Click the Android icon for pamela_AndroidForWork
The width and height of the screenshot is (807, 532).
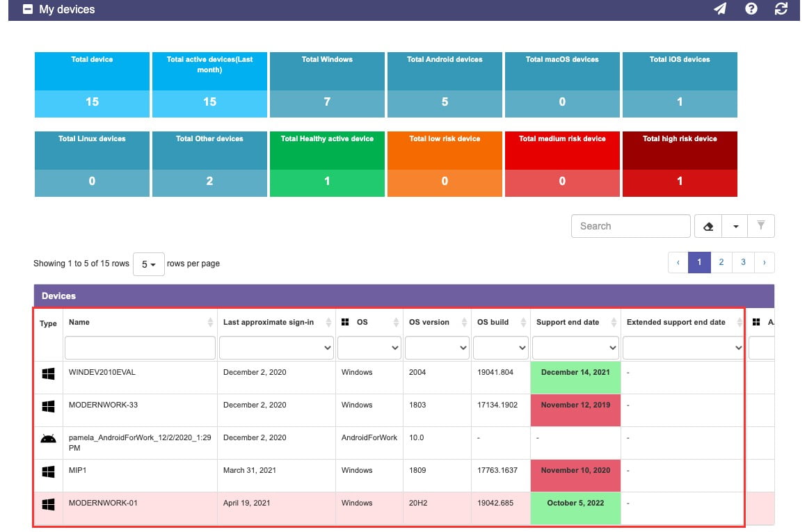pyautogui.click(x=49, y=438)
